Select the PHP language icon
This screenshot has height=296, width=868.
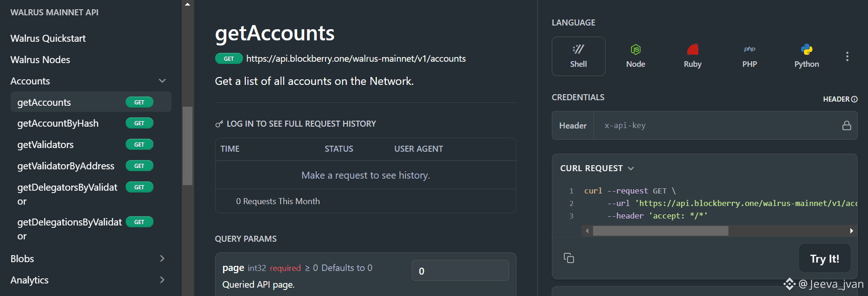749,50
